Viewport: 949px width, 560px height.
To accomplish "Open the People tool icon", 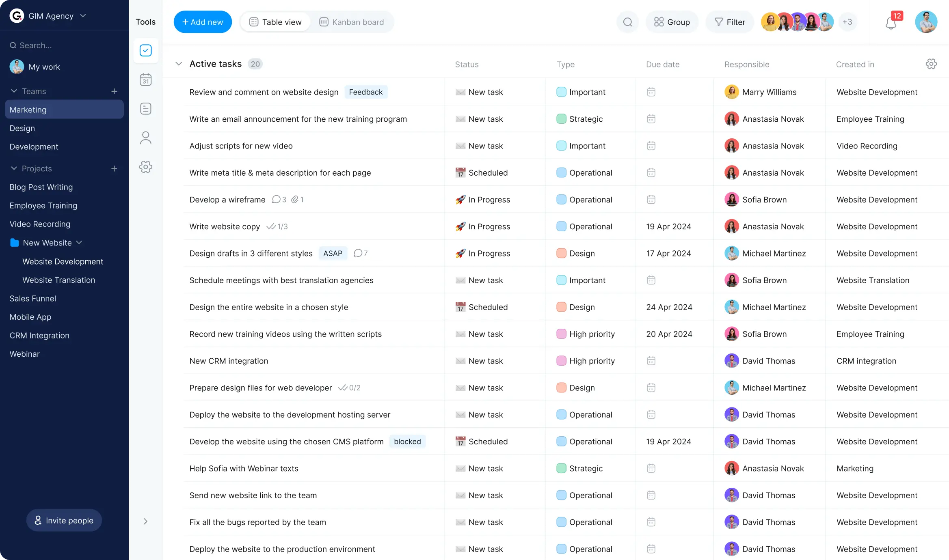I will (x=145, y=138).
